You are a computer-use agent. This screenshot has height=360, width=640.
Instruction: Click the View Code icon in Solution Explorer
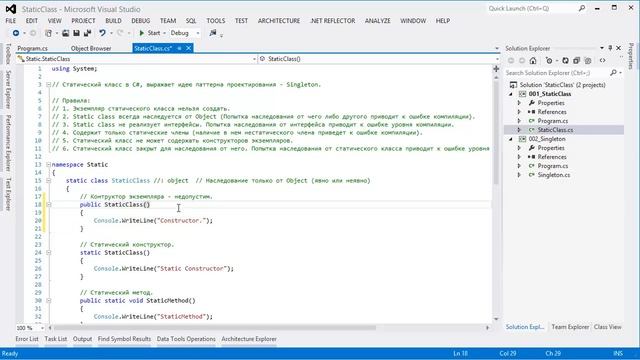tap(602, 60)
